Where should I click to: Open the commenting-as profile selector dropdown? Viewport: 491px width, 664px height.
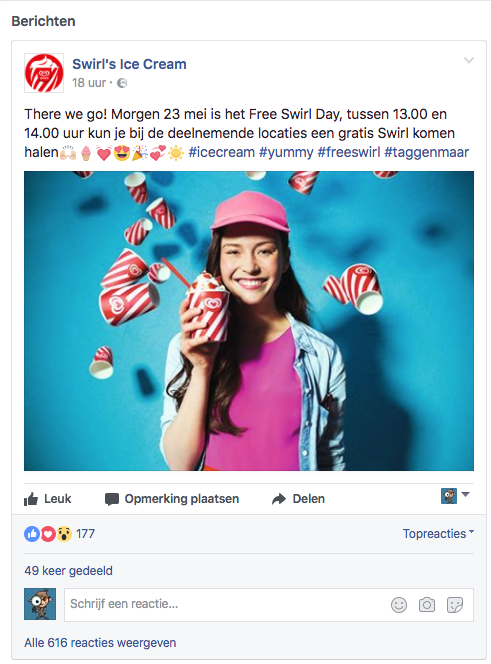455,495
